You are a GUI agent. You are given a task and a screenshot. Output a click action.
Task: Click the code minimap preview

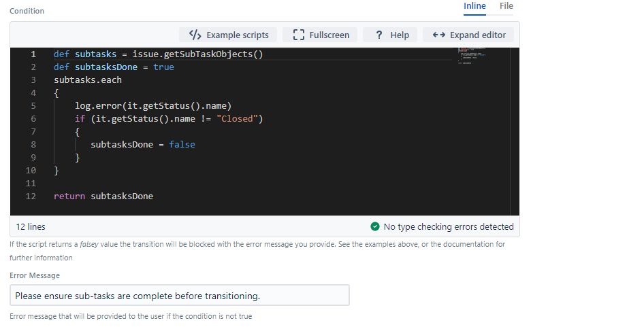click(x=472, y=56)
